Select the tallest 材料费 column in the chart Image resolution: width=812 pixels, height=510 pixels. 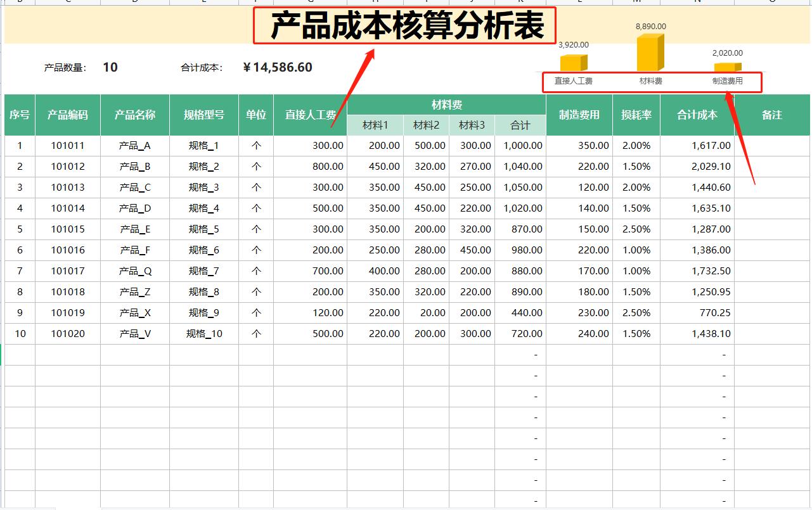[648, 54]
